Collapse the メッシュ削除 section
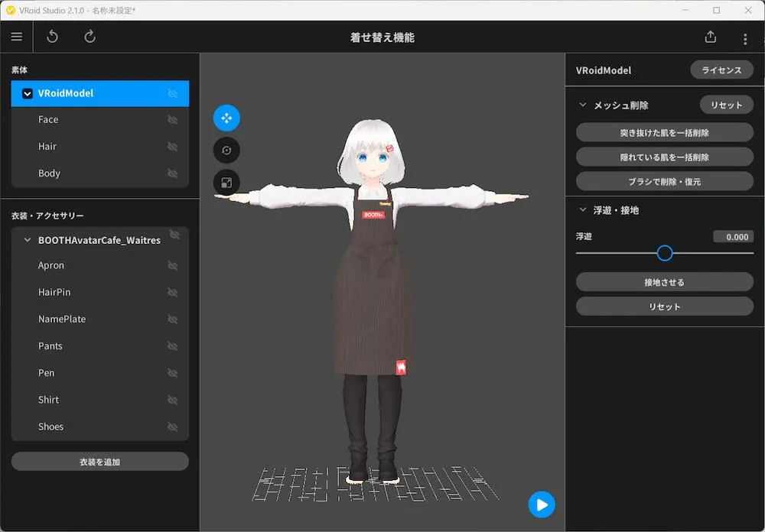This screenshot has height=532, width=765. tap(583, 105)
